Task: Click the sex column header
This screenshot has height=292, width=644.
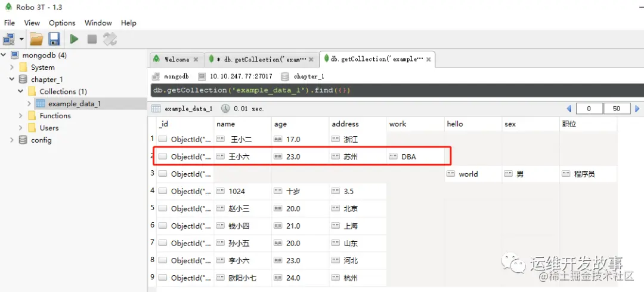Action: pyautogui.click(x=531, y=124)
